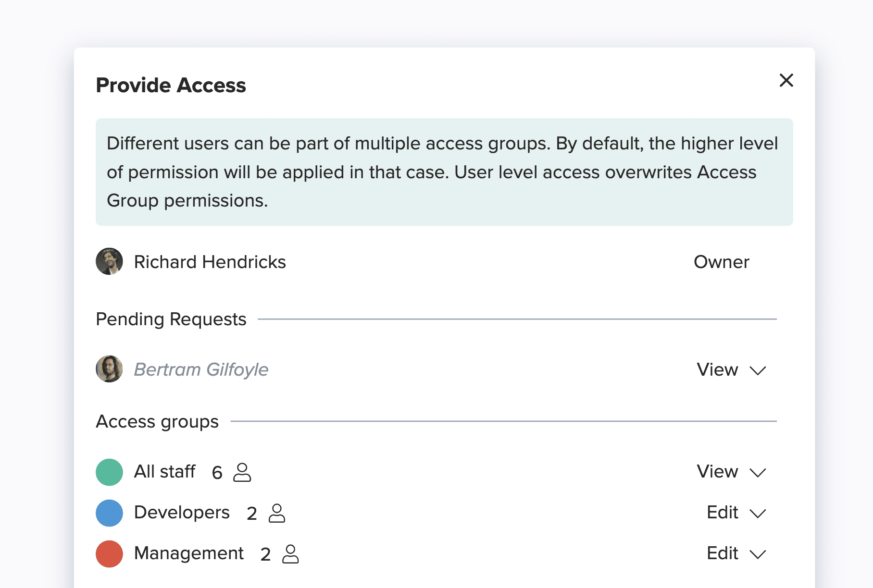
Task: Click the chevron arrow in Management row
Action: click(x=758, y=554)
